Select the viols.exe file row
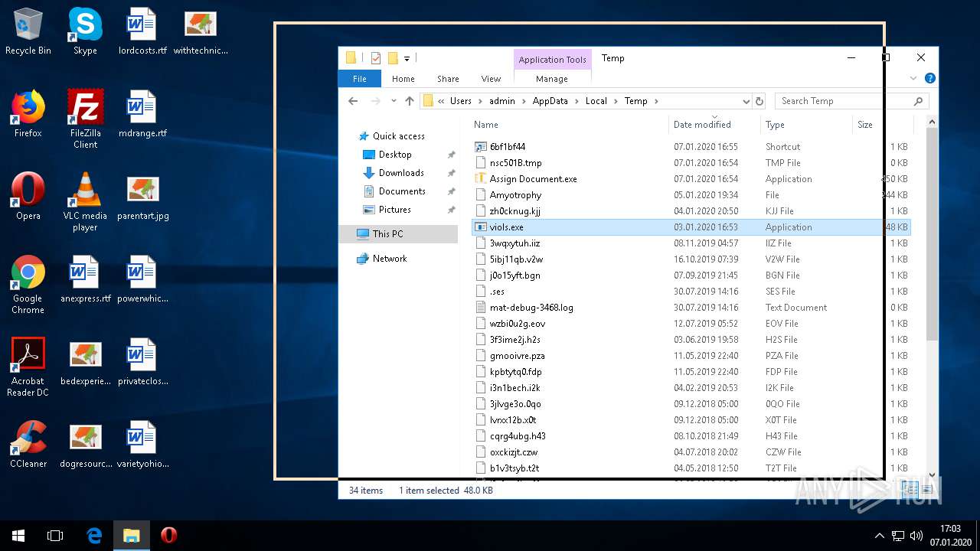Screen dimensions: 980x551 pos(691,227)
